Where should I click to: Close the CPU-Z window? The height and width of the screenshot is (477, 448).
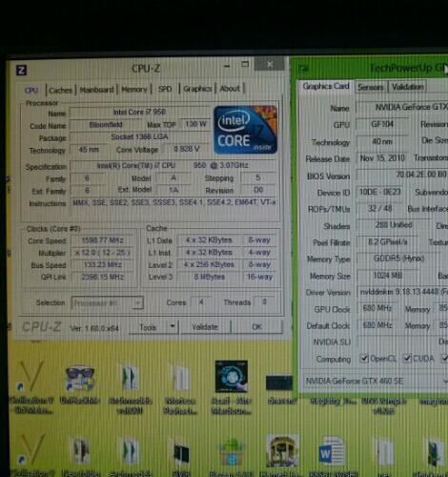tap(270, 65)
